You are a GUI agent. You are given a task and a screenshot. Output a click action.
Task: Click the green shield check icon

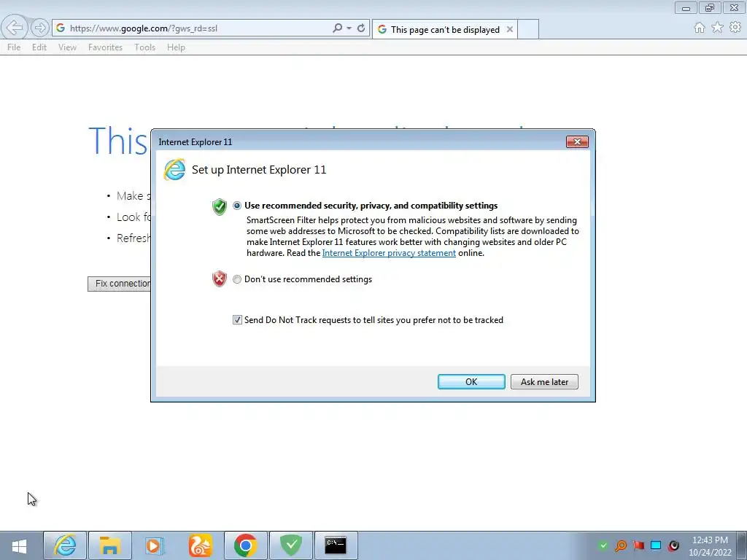pyautogui.click(x=219, y=206)
